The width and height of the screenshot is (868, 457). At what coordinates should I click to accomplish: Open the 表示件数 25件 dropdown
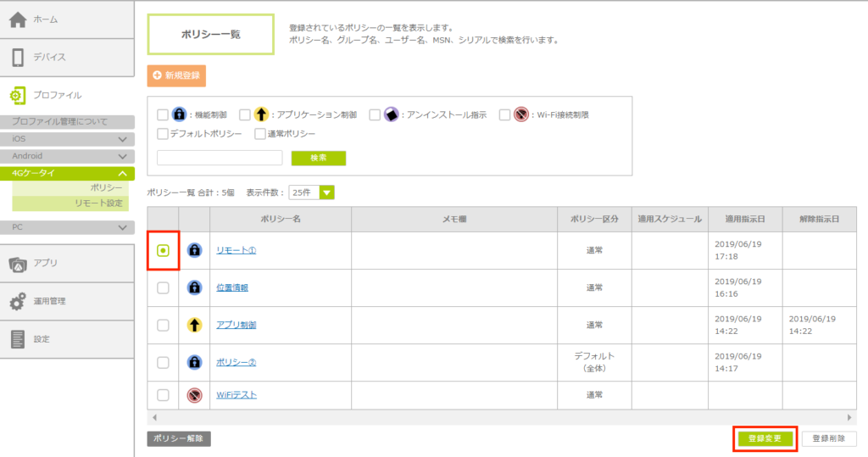[x=312, y=192]
